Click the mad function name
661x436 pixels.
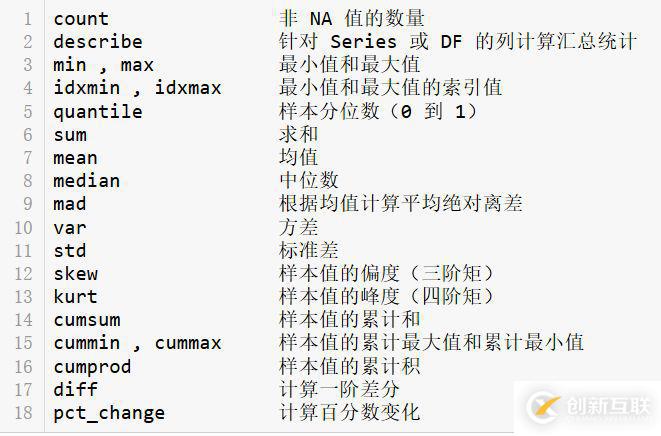(x=70, y=204)
